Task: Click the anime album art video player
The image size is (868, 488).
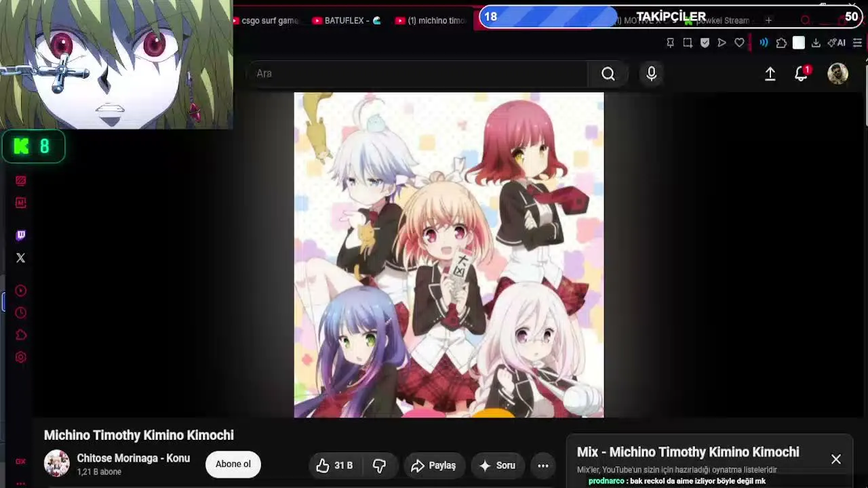Action: click(x=449, y=255)
